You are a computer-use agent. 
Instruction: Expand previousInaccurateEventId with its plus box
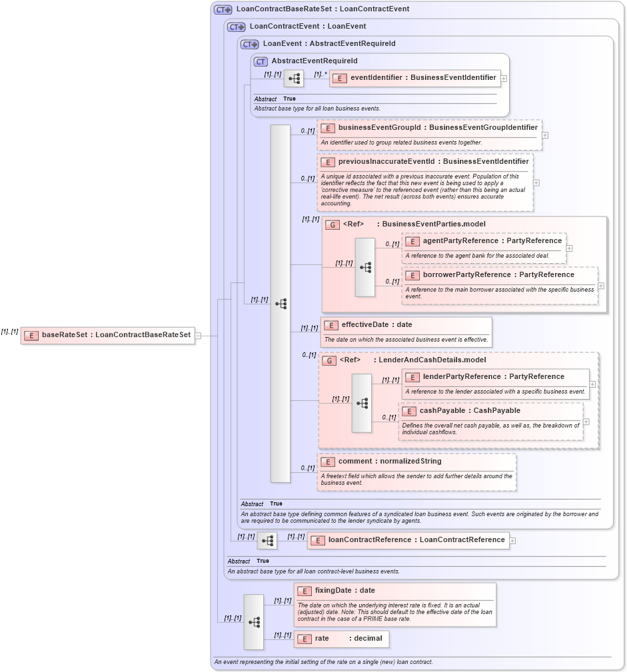535,181
